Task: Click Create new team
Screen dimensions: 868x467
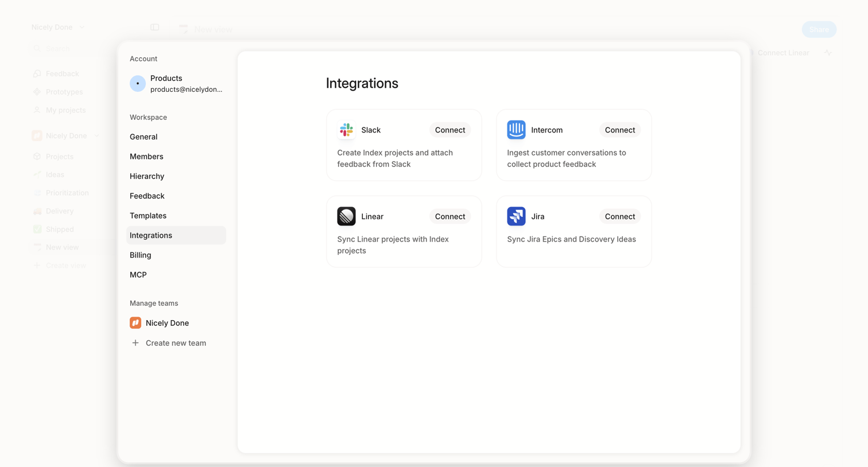Action: tap(176, 343)
